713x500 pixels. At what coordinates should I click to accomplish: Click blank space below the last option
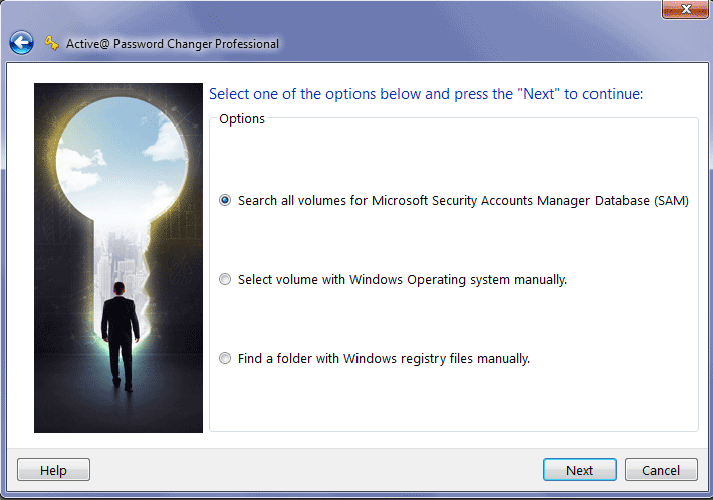coord(450,400)
